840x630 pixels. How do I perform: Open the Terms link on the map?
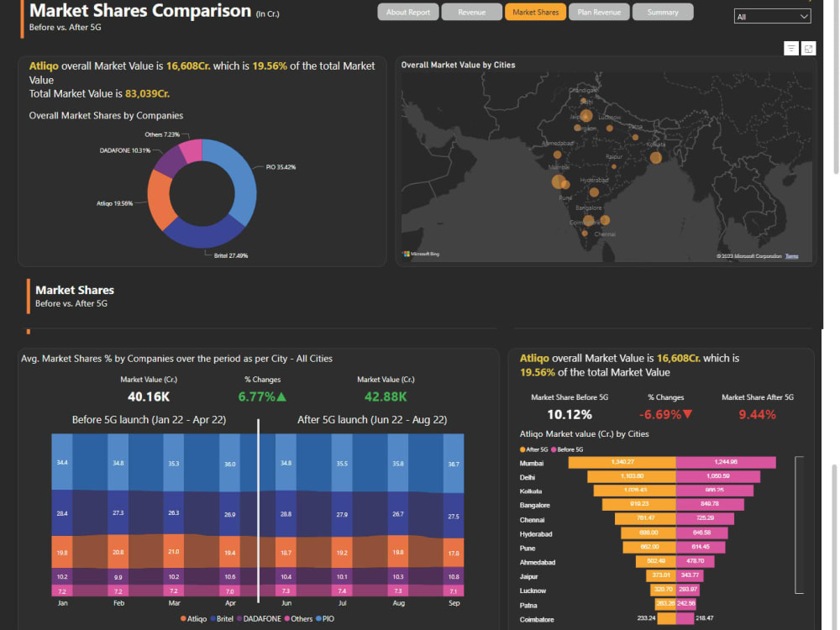point(792,256)
